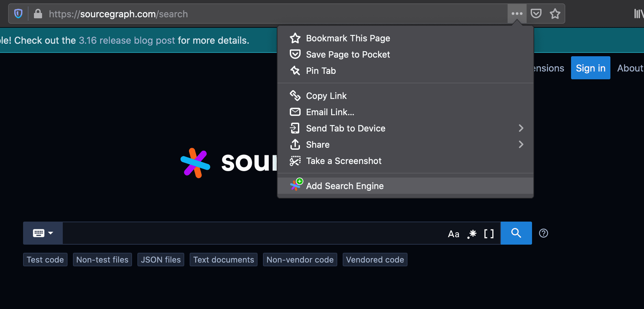Screen dimensions: 644x309
Task: Select Bookmark This Page menu entry
Action: 405,38
